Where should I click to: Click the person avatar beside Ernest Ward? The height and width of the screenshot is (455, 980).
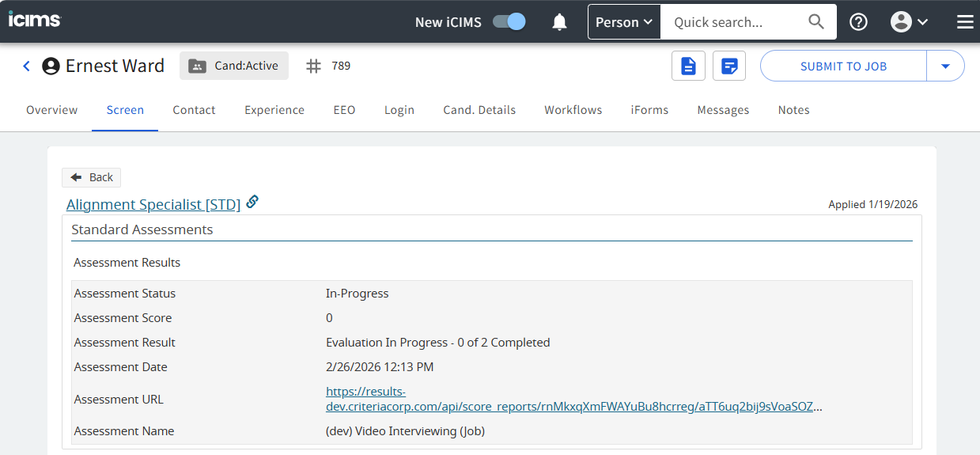pos(51,66)
